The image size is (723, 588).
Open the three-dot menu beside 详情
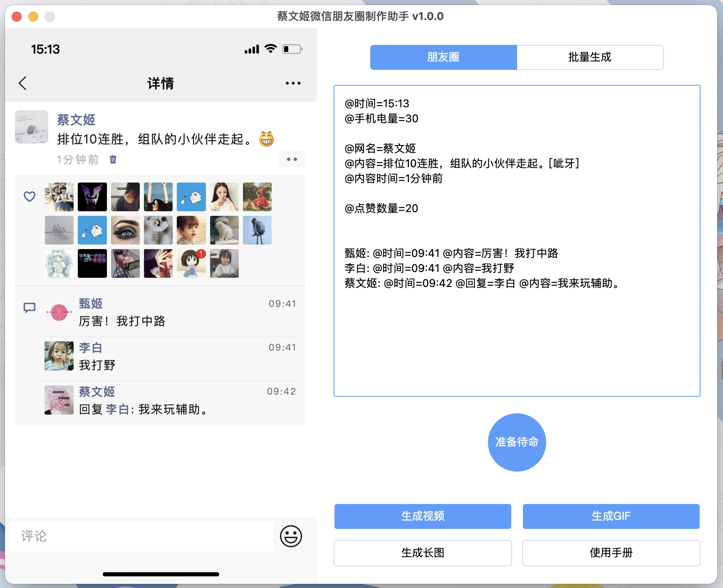[293, 83]
